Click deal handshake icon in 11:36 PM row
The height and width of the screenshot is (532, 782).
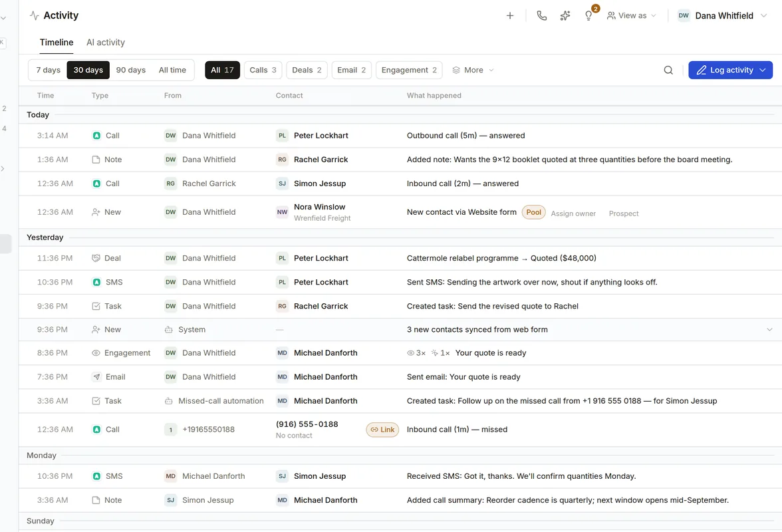point(96,258)
